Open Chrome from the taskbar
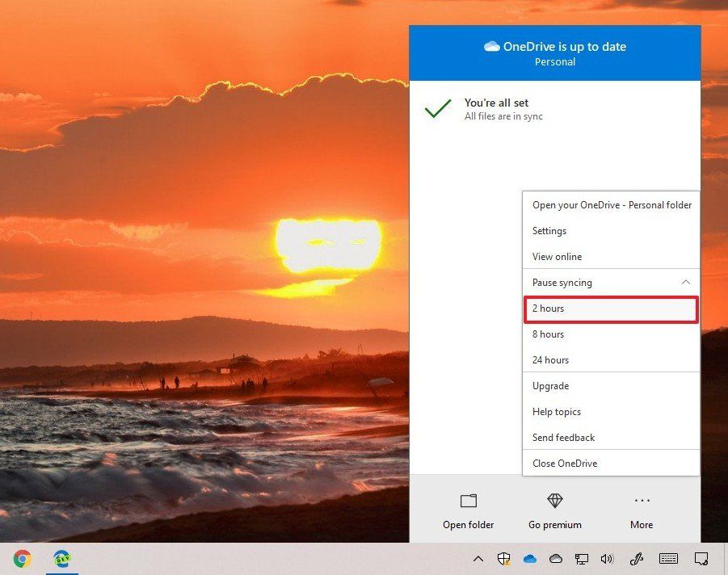The width and height of the screenshot is (728, 575). pyautogui.click(x=23, y=557)
